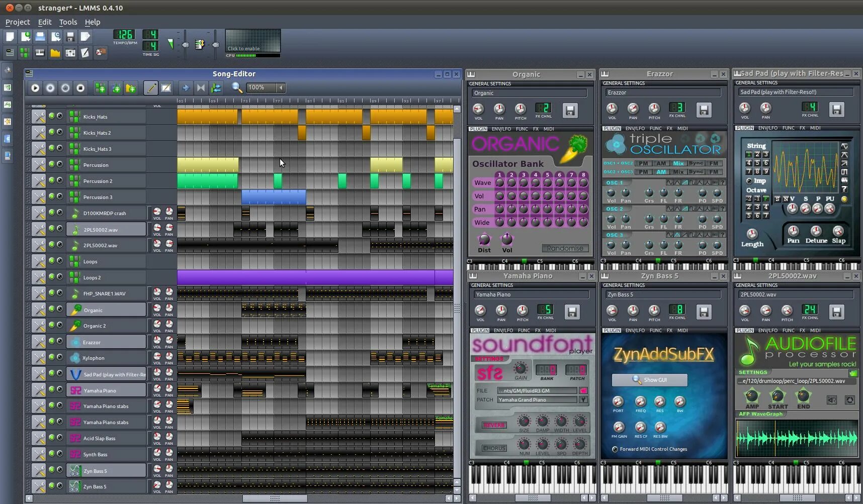Toggle auto-scrolling in Song-Editor
The image size is (863, 504).
tap(186, 88)
